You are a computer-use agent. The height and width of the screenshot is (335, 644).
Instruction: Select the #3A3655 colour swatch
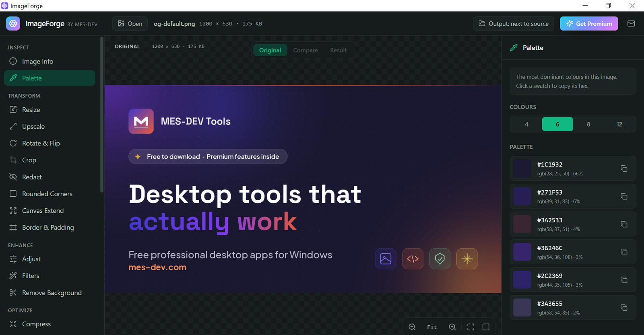[522, 308]
